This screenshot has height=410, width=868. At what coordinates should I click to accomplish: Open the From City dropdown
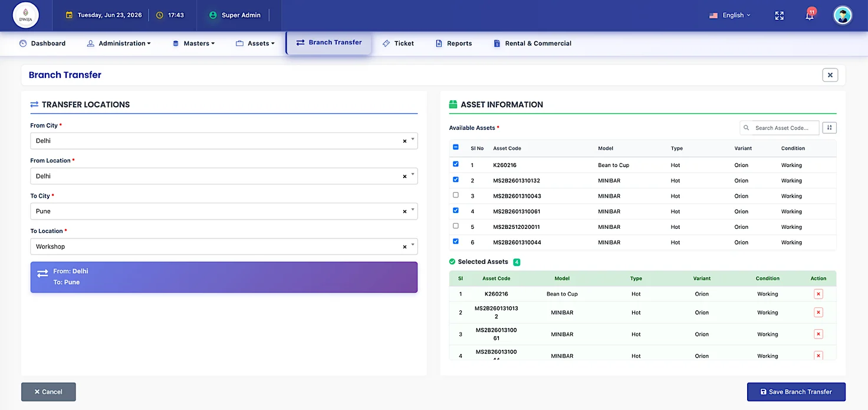(x=224, y=141)
